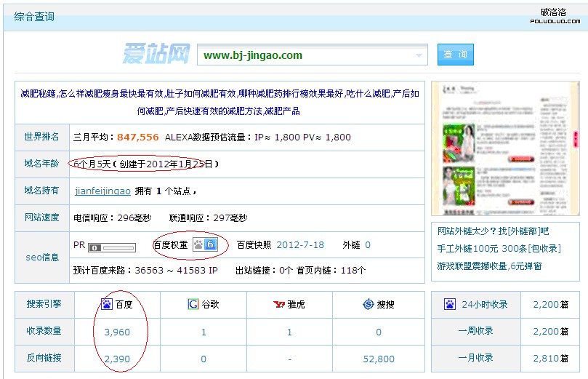Viewport: 588px width, 379px height.
Task: Click the Google icon in search engine row
Action: pyautogui.click(x=193, y=304)
